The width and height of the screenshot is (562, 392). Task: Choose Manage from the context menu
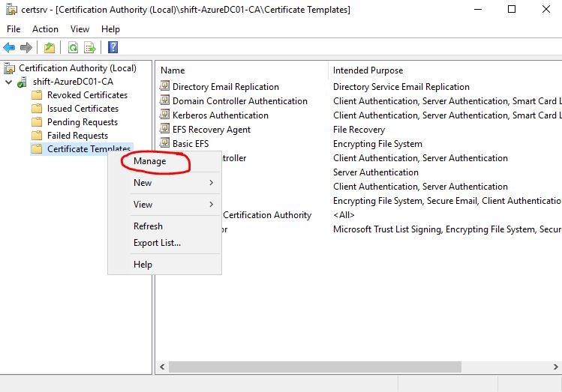point(149,161)
